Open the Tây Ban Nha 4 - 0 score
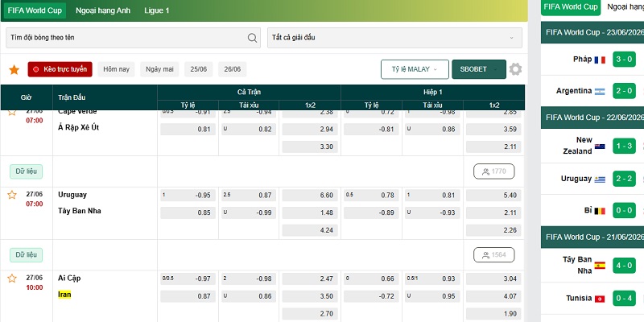 [x=625, y=266]
